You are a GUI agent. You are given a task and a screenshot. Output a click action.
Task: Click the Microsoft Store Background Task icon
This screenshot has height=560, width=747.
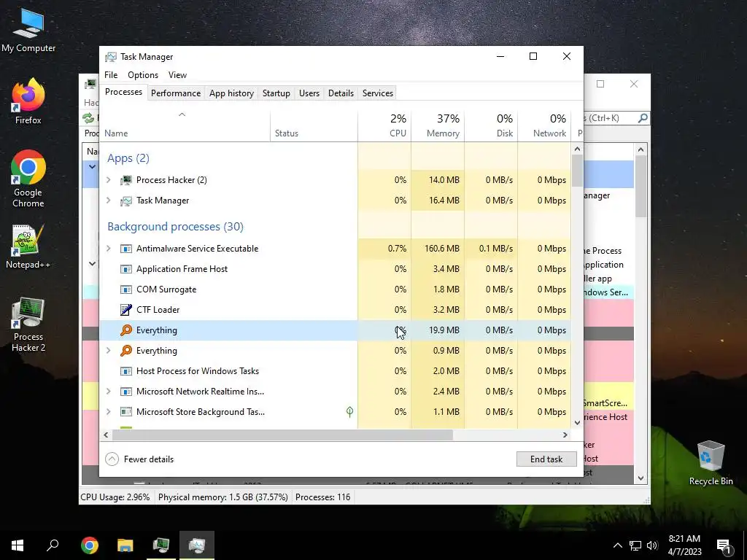(x=126, y=412)
